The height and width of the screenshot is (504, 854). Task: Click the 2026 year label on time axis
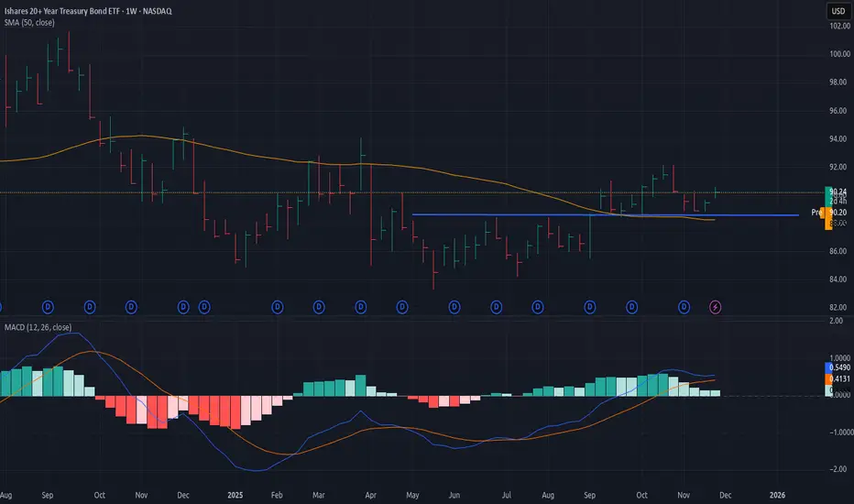point(777,495)
